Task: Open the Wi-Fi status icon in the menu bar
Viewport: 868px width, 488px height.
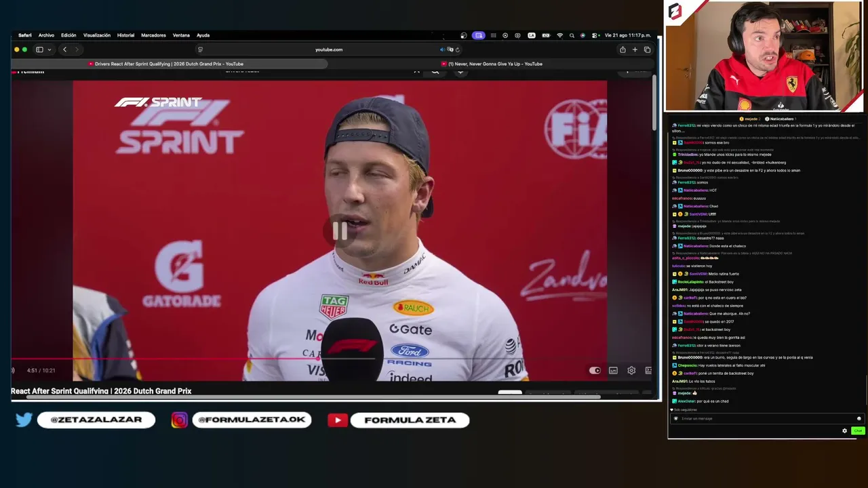Action: pyautogui.click(x=559, y=35)
